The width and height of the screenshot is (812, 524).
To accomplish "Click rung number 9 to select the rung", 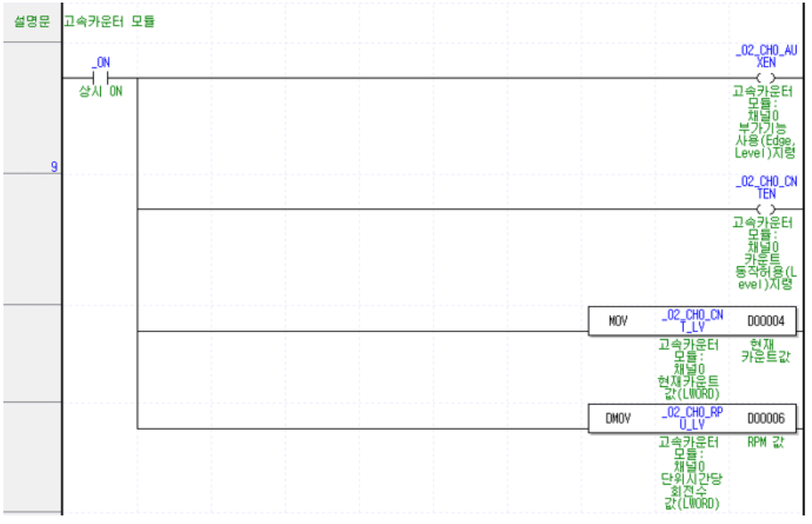I will 54,167.
